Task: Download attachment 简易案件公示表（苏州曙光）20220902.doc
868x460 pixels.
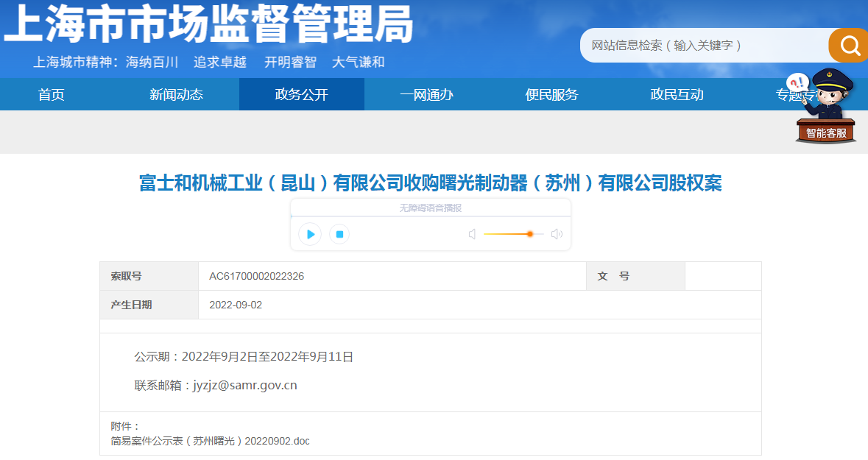Action: click(210, 441)
